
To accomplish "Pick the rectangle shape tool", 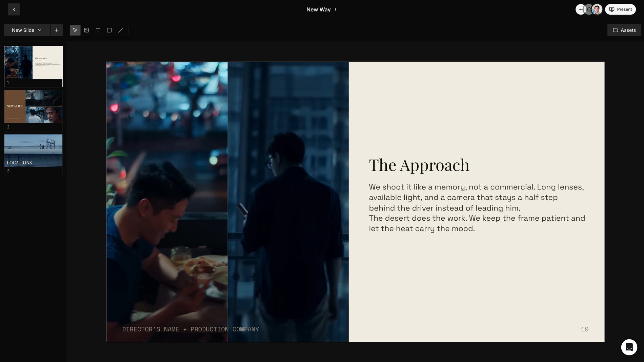I will click(x=109, y=30).
